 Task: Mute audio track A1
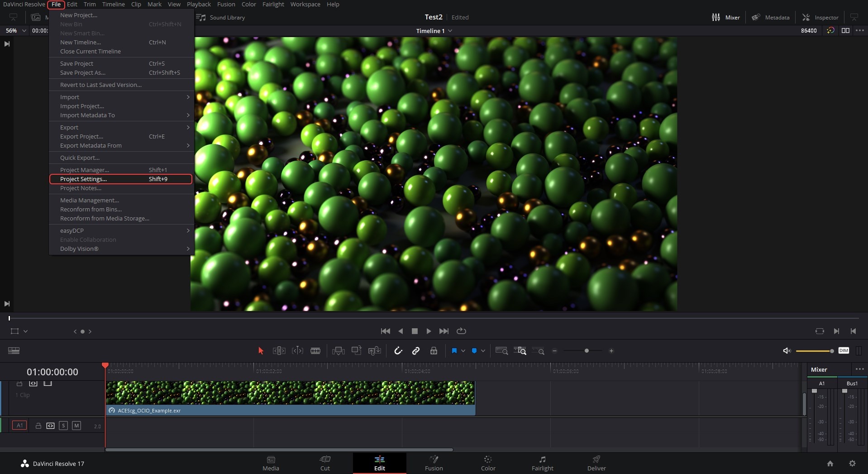pyautogui.click(x=76, y=426)
